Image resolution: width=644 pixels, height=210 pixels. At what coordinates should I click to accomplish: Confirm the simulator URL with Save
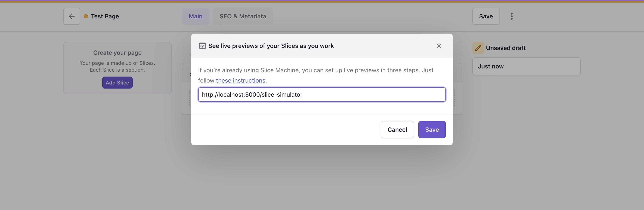(432, 129)
